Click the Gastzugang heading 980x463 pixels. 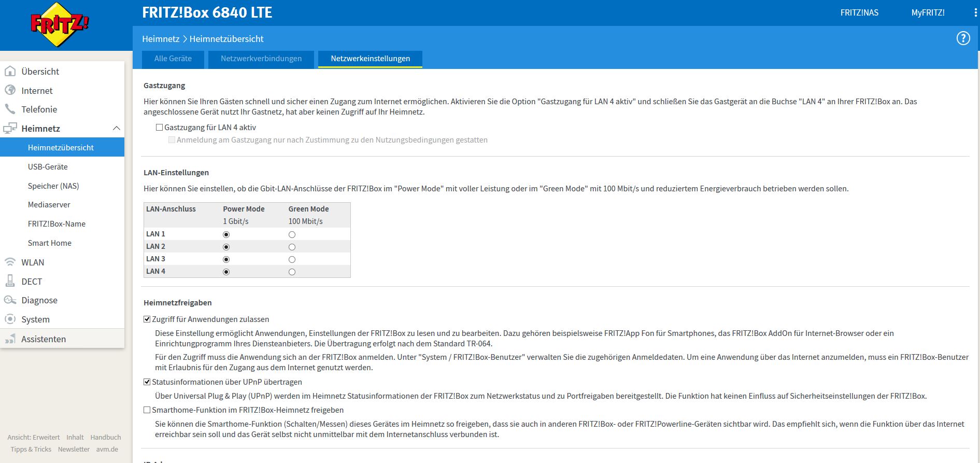pyautogui.click(x=164, y=85)
